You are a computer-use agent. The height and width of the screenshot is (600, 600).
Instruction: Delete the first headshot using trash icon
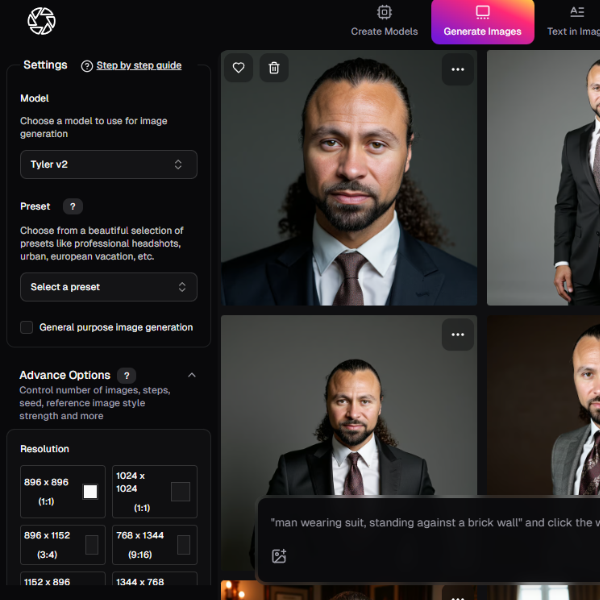[x=274, y=68]
